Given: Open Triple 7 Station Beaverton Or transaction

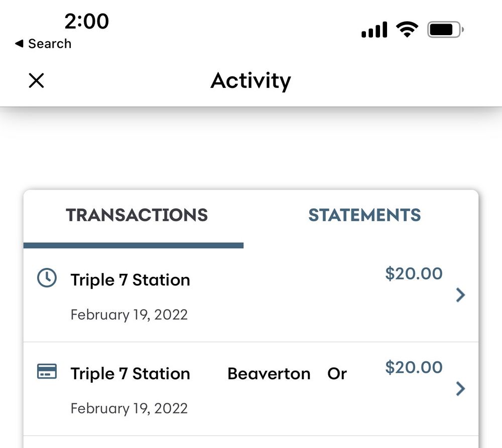Looking at the screenshot, I should [x=208, y=374].
